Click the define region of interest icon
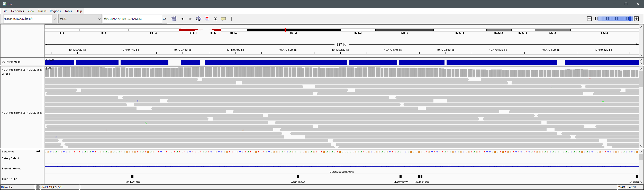644x190 pixels. click(207, 19)
